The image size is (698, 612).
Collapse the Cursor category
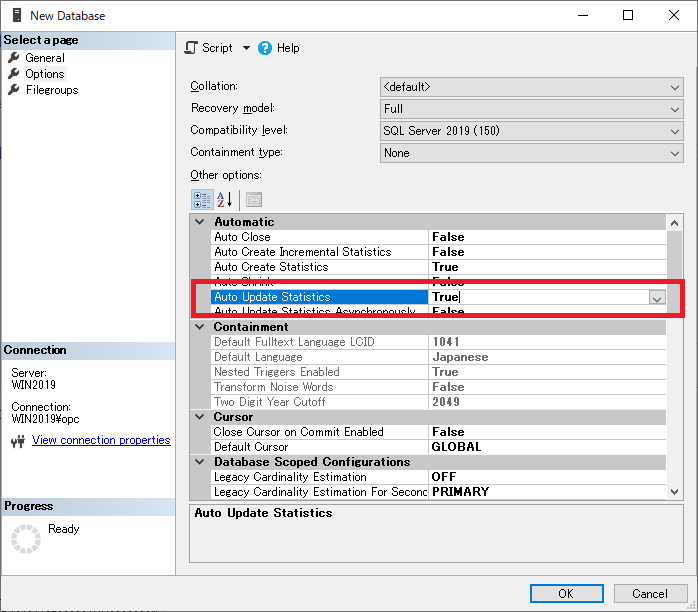click(200, 417)
